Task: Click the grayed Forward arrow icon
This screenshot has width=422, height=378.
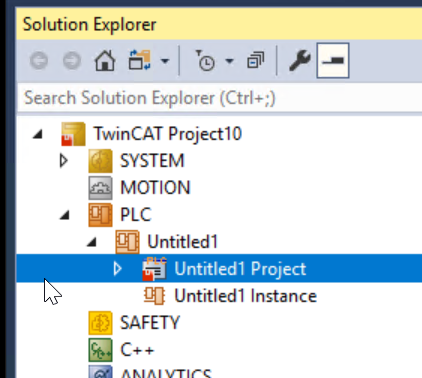Action: click(x=72, y=61)
